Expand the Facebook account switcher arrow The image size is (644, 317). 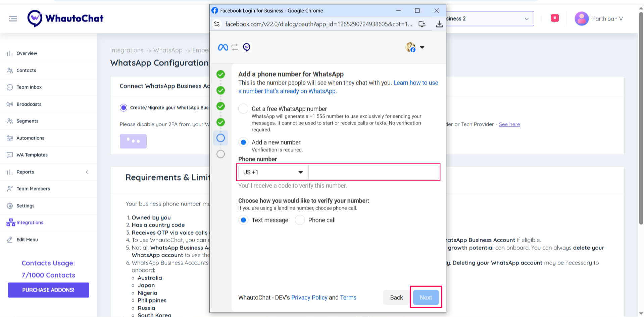pyautogui.click(x=422, y=47)
